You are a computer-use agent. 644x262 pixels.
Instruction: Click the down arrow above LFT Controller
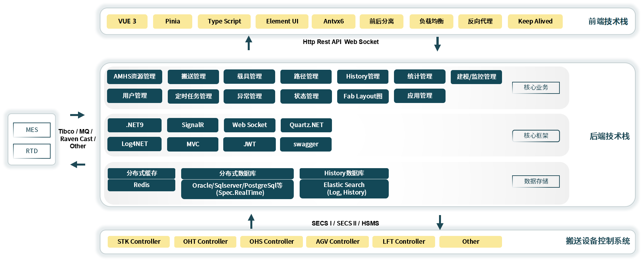pyautogui.click(x=440, y=222)
